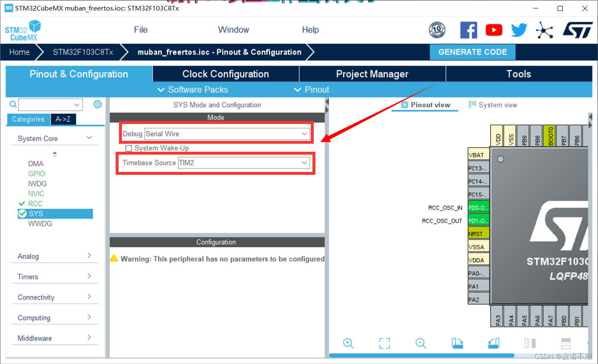The width and height of the screenshot is (598, 364).
Task: Fit the chip to the view
Action: (x=384, y=343)
